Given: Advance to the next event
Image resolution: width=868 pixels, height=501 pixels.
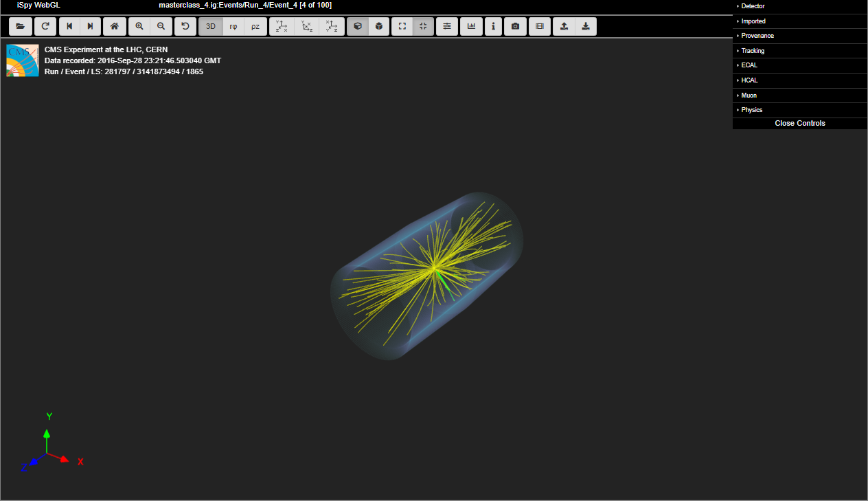Looking at the screenshot, I should (x=90, y=26).
